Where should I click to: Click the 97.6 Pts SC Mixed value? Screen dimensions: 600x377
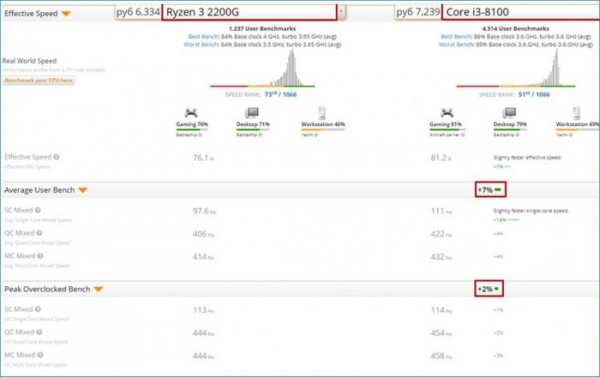tap(204, 211)
